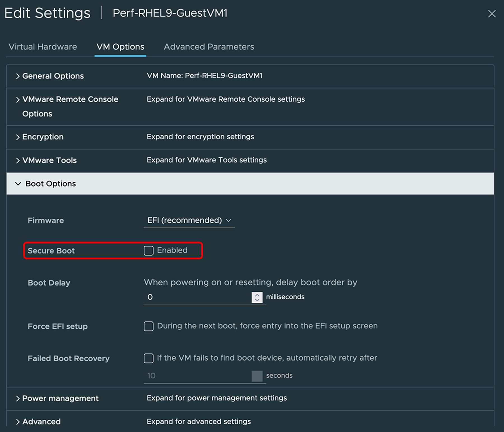Image resolution: width=504 pixels, height=432 pixels.
Task: Click the 'Force EFI setup' label
Action: pos(58,326)
